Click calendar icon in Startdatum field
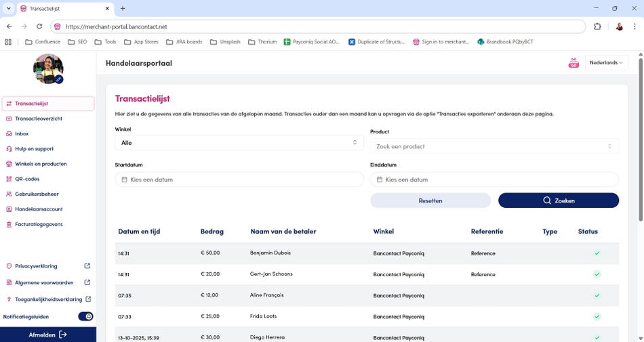The width and height of the screenshot is (644, 342). tap(124, 180)
